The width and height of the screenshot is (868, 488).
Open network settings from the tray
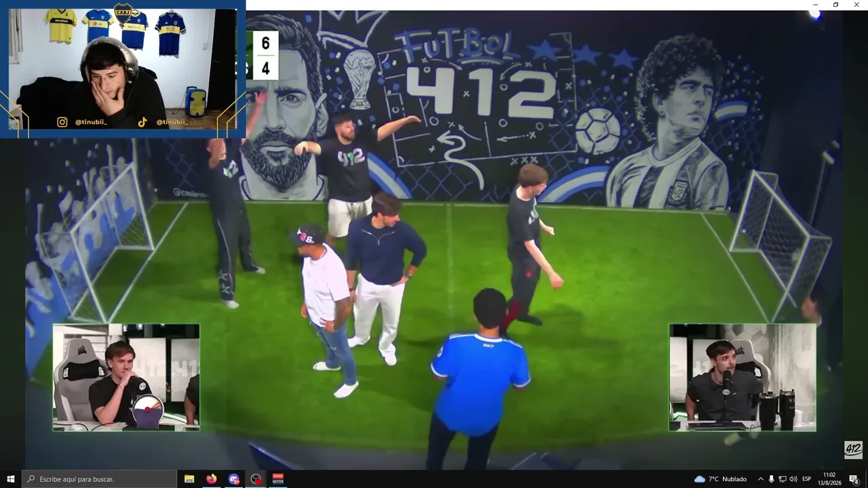(x=782, y=479)
